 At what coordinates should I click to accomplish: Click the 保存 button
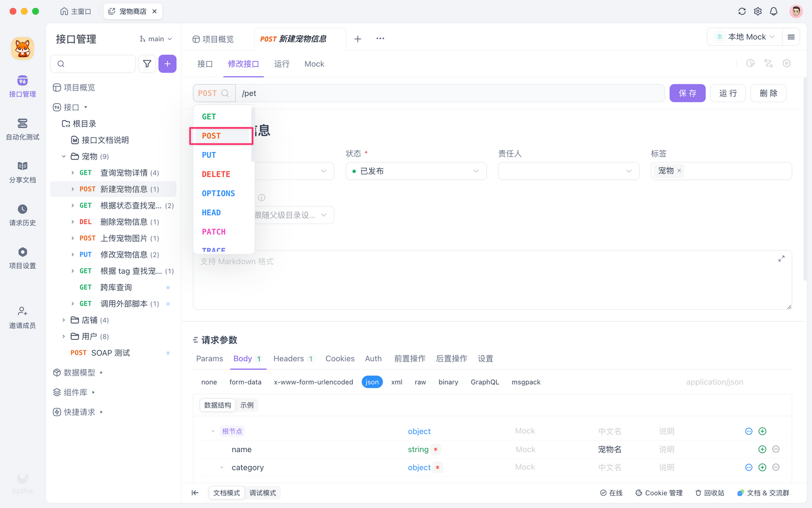pyautogui.click(x=687, y=93)
